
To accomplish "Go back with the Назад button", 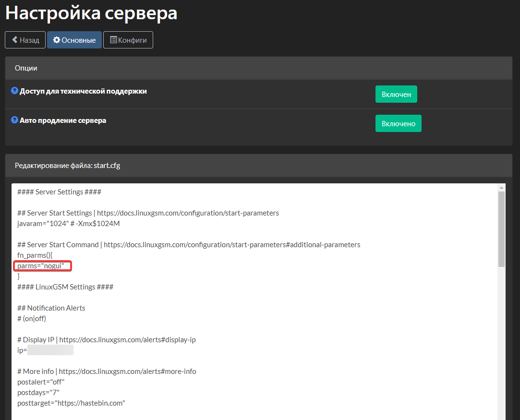I will click(25, 40).
